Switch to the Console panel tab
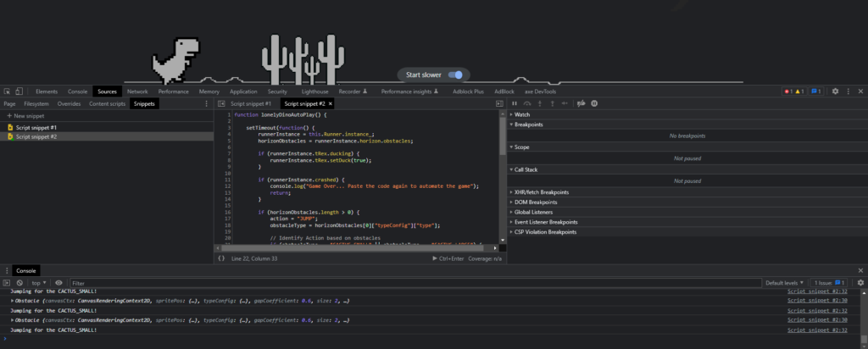The image size is (868, 349). pos(77,91)
